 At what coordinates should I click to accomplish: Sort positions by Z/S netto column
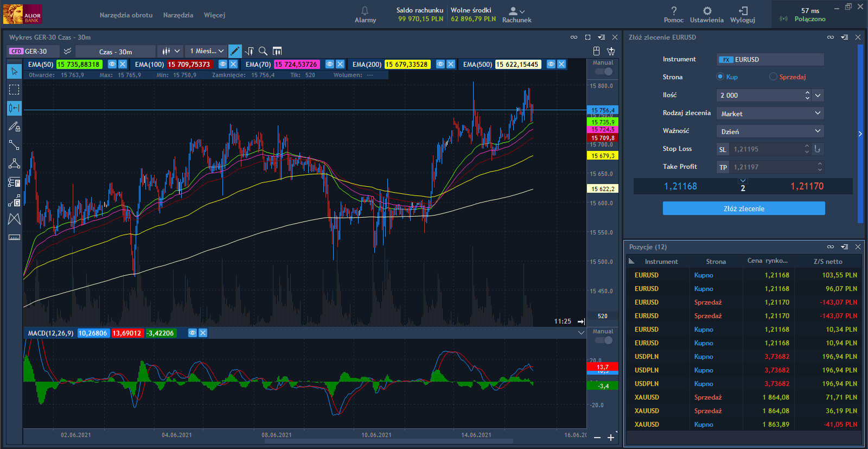click(x=828, y=261)
